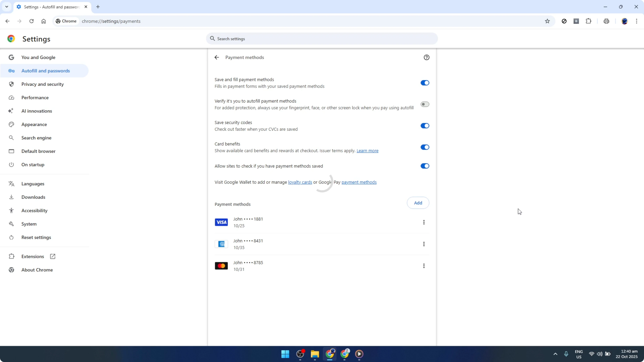Open the tab search dropdown arrow
644x362 pixels.
pyautogui.click(x=7, y=7)
